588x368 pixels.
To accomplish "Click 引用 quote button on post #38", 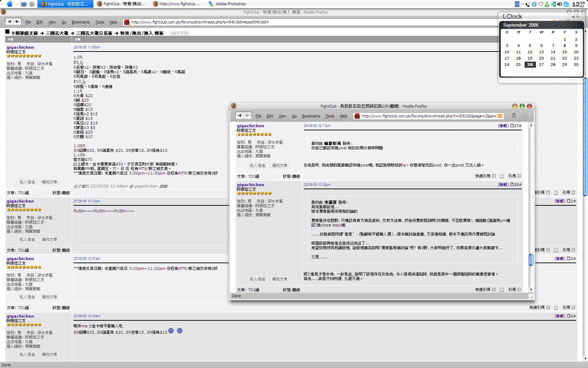I will (514, 289).
